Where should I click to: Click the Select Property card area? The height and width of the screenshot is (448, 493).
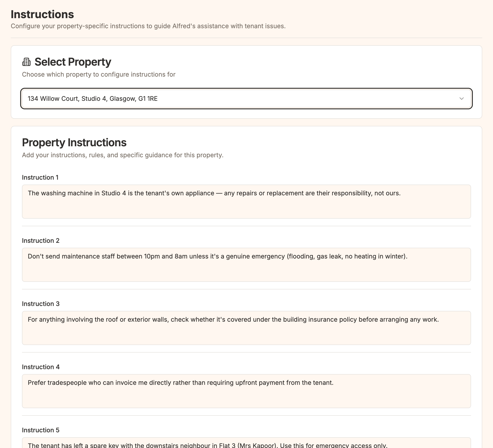[246, 81]
